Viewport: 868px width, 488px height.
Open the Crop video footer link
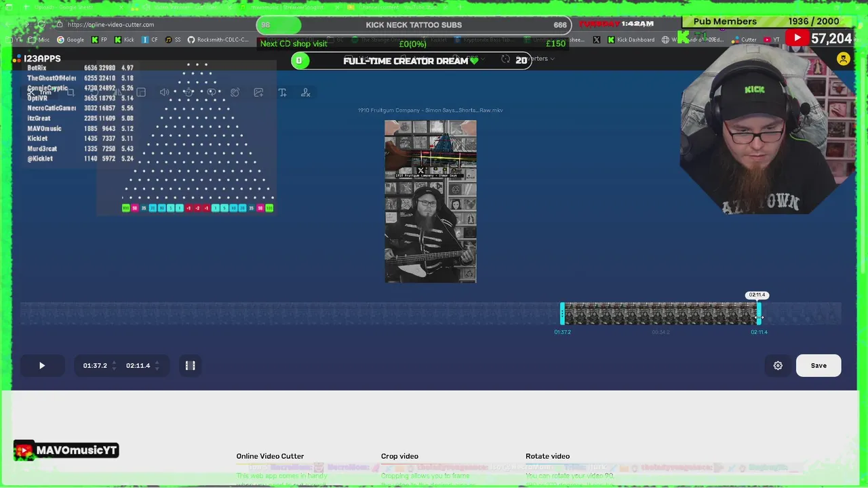[x=399, y=456]
